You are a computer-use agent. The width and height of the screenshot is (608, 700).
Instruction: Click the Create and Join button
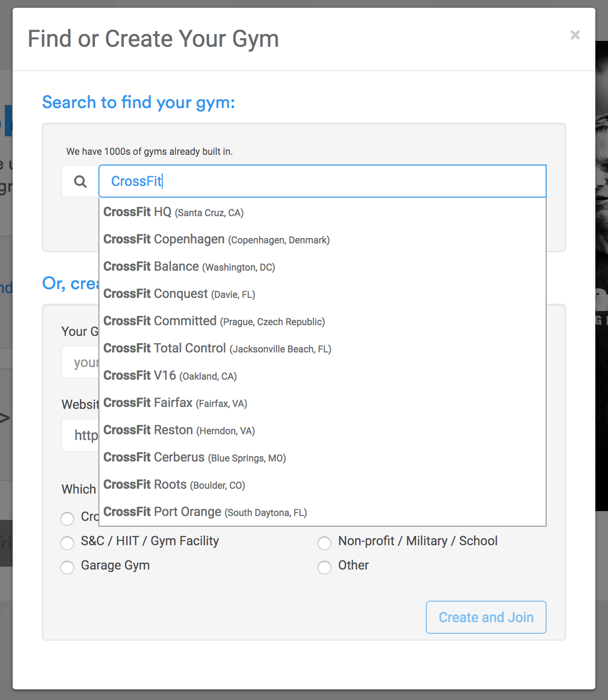point(486,617)
